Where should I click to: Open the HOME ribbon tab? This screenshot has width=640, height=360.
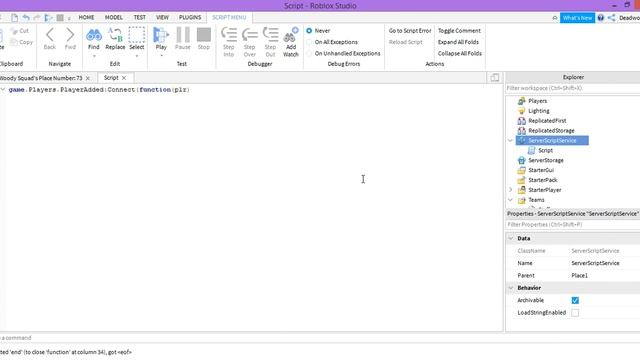[86, 18]
